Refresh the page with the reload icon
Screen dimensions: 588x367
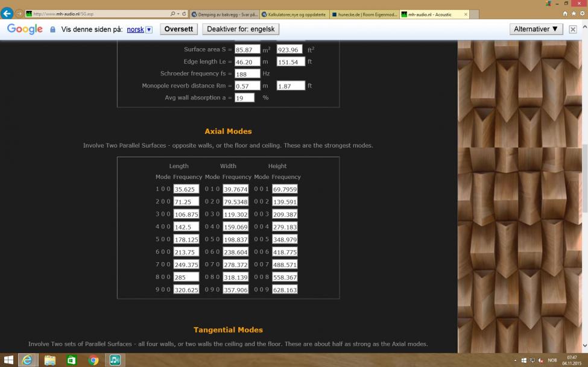184,14
